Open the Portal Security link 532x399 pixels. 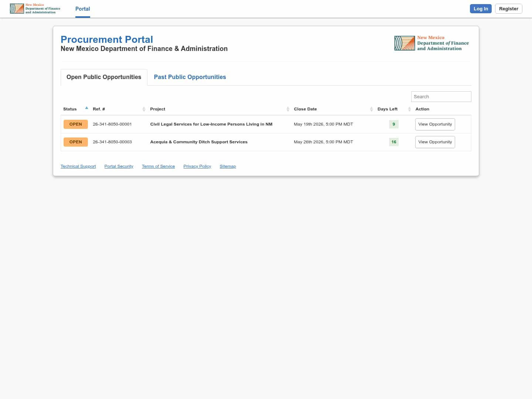119,167
